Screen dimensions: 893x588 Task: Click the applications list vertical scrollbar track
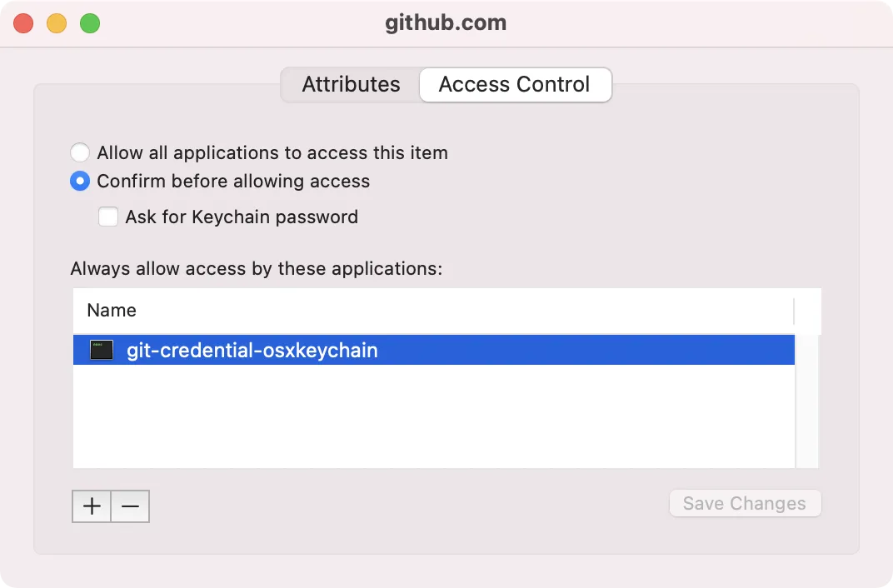click(x=807, y=400)
